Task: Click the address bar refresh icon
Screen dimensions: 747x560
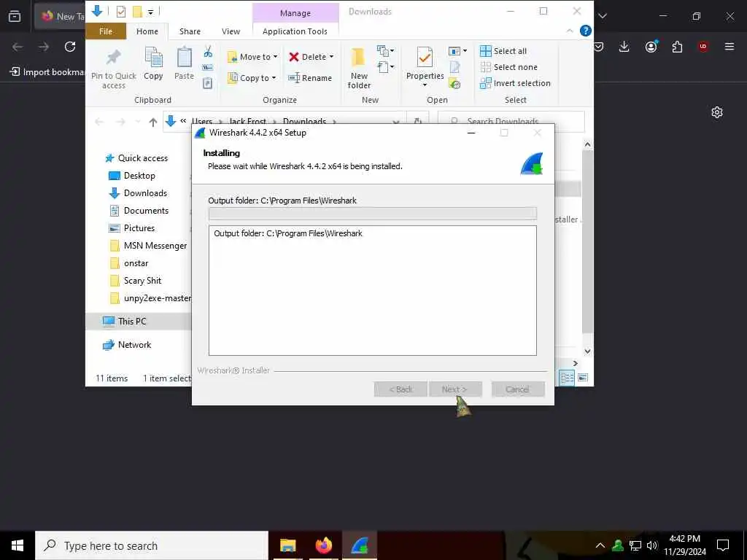Action: tap(418, 122)
